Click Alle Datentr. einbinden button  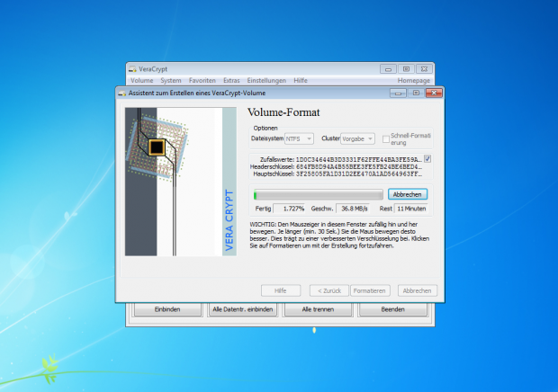pyautogui.click(x=243, y=309)
